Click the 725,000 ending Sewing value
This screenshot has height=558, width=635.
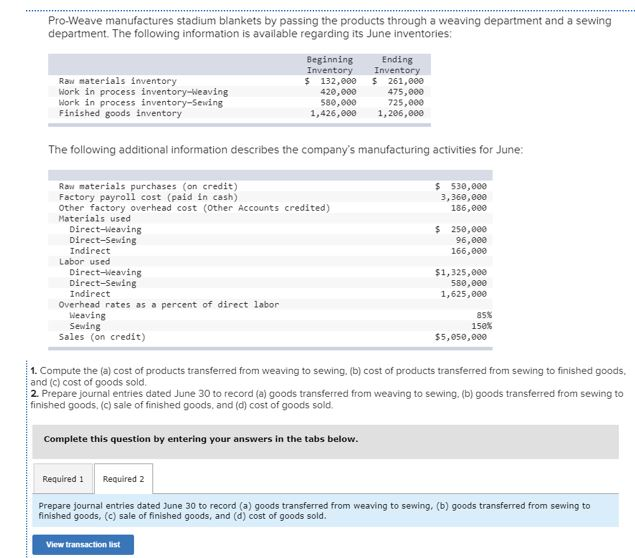(x=405, y=102)
